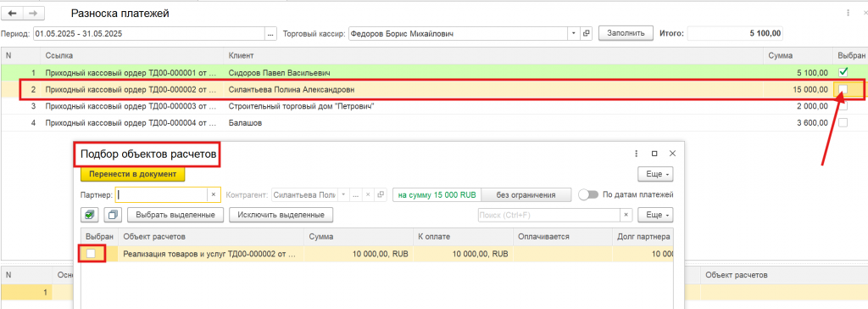Open the Торговый кассир record with the open icon
The image size is (868, 309).
click(x=587, y=34)
